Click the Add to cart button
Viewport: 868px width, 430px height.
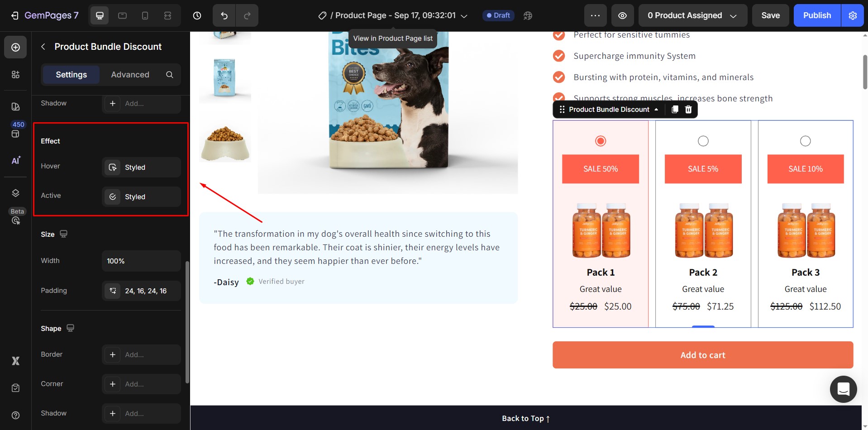click(702, 355)
